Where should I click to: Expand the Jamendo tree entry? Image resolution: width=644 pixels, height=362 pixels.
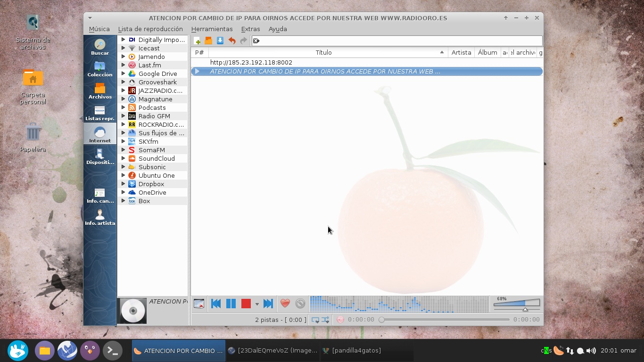tap(123, 57)
